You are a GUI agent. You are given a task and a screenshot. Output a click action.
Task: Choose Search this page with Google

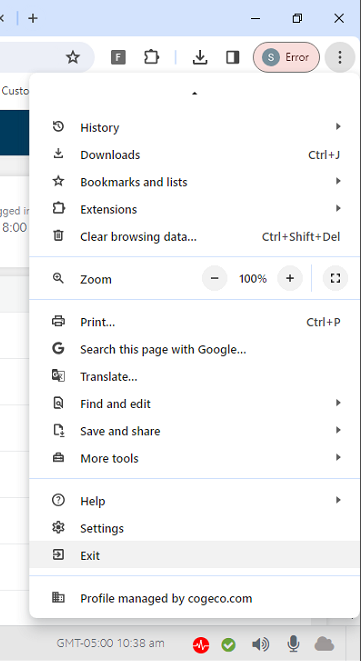(194, 349)
